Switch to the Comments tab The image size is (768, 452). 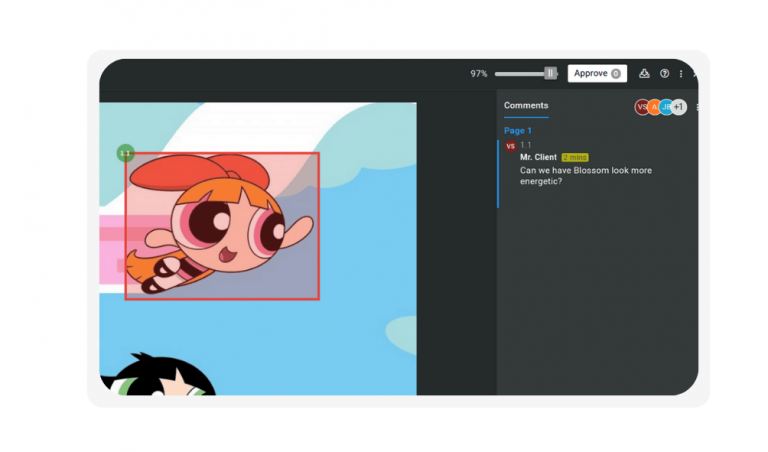[525, 105]
